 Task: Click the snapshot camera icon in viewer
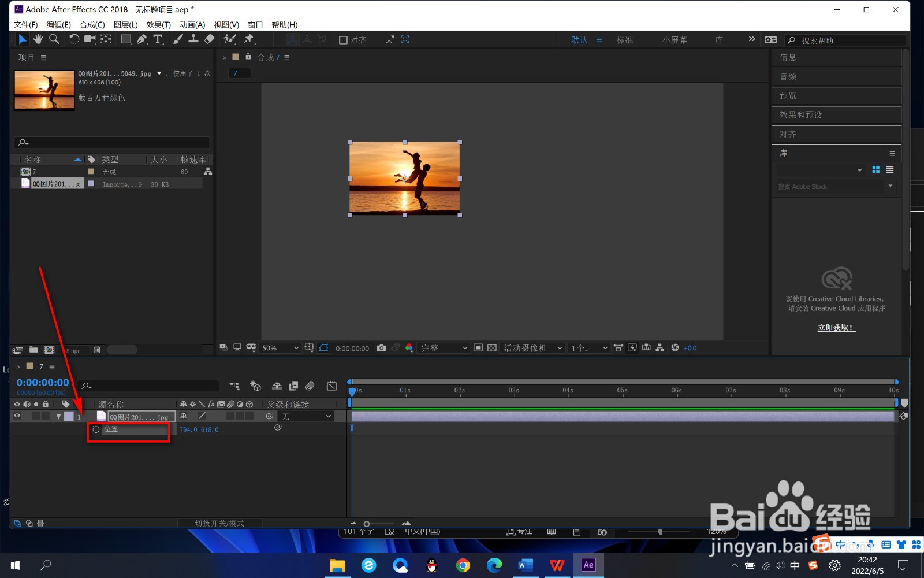[381, 348]
